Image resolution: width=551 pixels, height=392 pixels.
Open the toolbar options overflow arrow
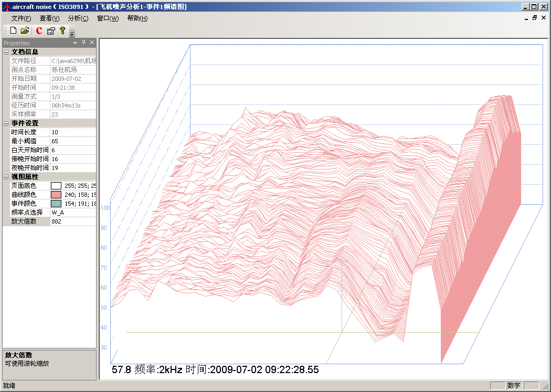(x=72, y=34)
